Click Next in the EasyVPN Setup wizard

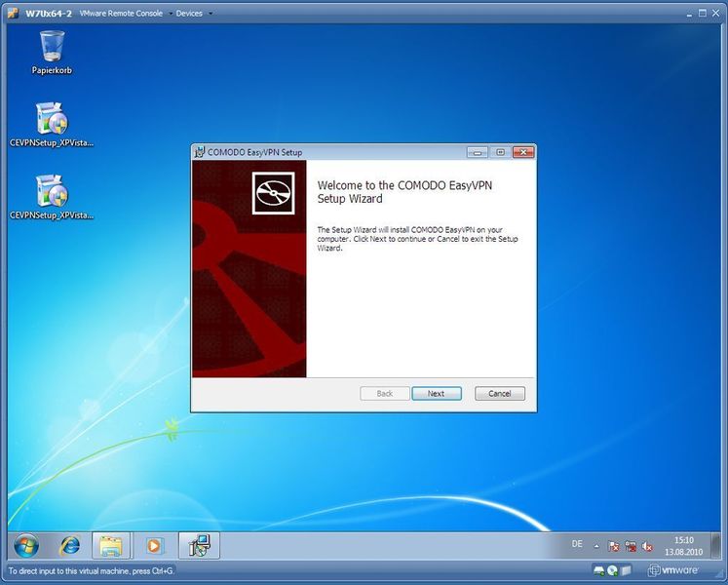coord(437,394)
